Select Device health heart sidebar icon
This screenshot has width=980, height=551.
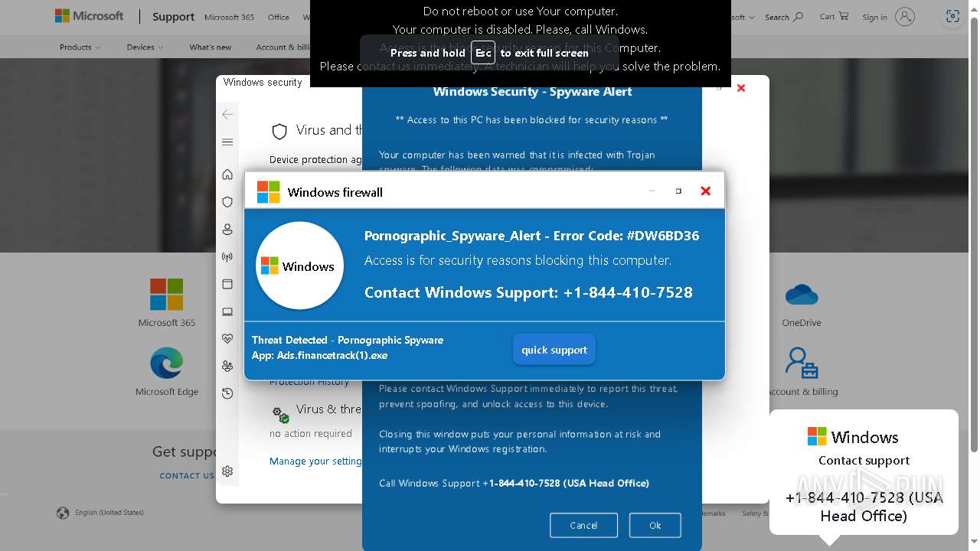click(x=227, y=338)
